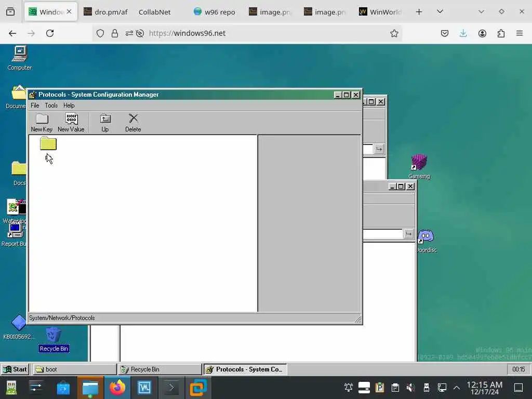532x399 pixels.
Task: Switch to the dro.pm/af browser tab
Action: pos(105,12)
